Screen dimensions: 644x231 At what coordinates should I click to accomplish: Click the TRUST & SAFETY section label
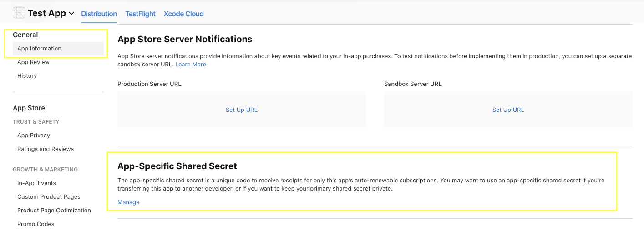tap(36, 122)
